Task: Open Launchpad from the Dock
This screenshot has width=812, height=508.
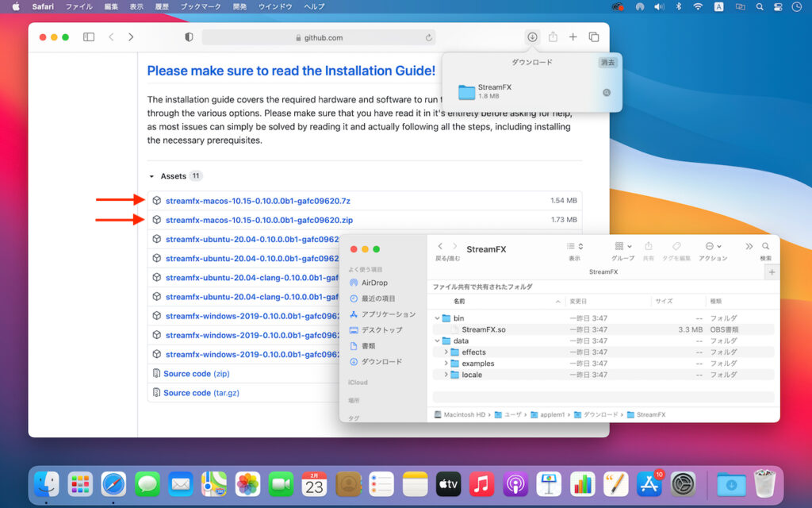Action: [82, 483]
